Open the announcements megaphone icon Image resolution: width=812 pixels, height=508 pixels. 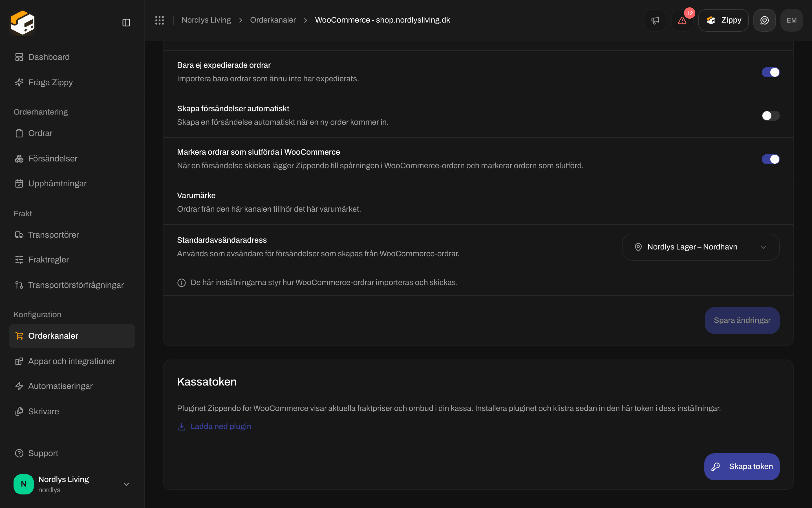pyautogui.click(x=655, y=20)
